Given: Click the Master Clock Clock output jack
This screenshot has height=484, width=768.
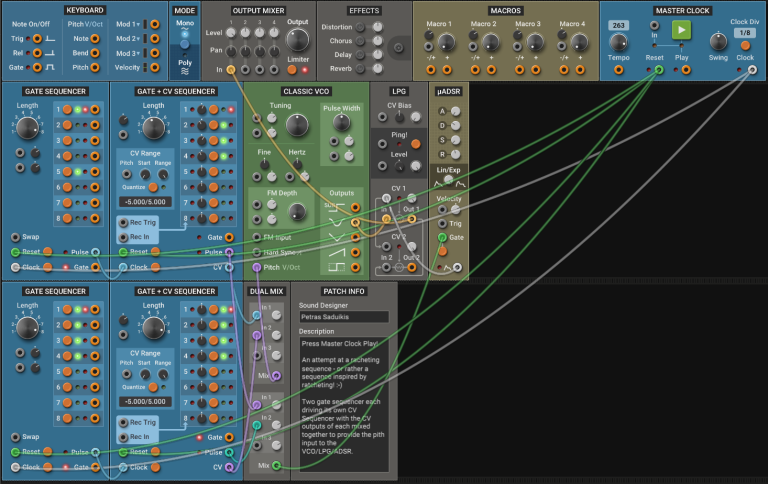Looking at the screenshot, I should pyautogui.click(x=752, y=70).
